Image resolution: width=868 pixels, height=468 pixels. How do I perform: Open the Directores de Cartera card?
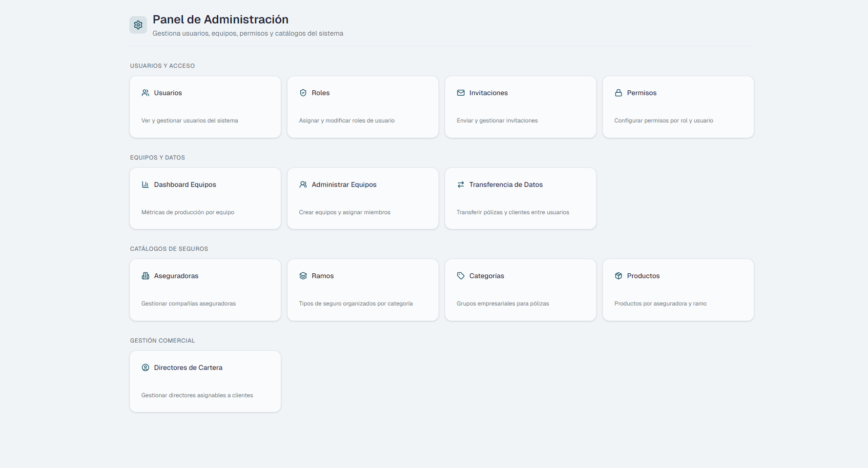[205, 381]
